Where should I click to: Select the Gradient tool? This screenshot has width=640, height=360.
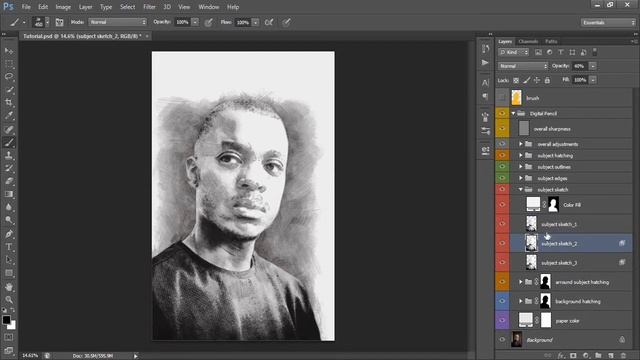click(x=9, y=194)
